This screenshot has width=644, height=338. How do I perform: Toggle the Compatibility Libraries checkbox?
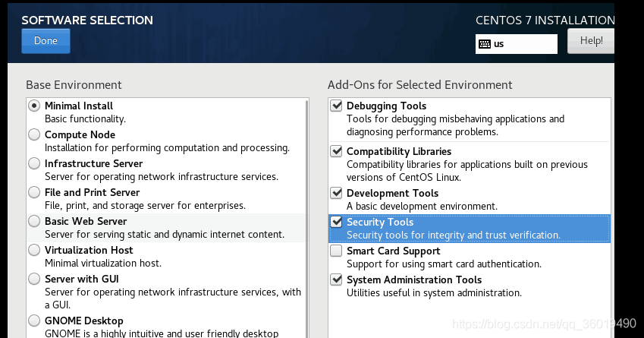coord(337,152)
